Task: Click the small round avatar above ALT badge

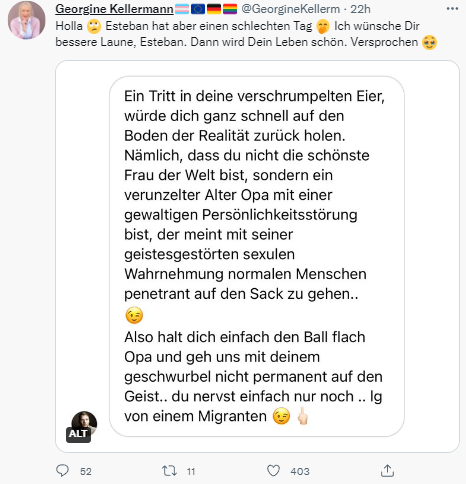Action: coord(84,422)
